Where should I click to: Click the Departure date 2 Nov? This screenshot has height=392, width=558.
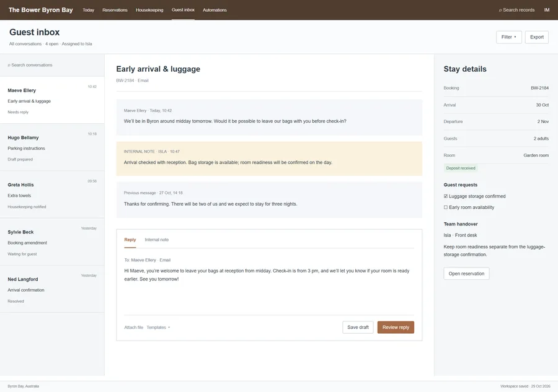[x=542, y=121]
